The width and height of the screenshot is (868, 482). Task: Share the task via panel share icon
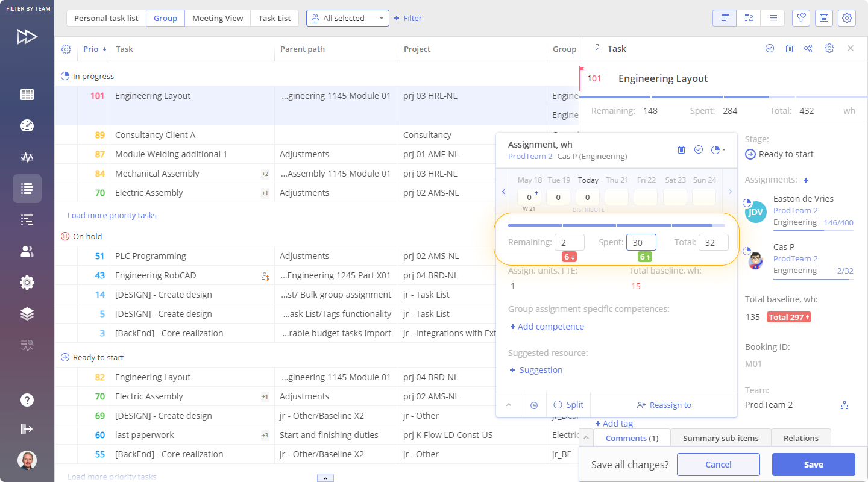pos(808,49)
